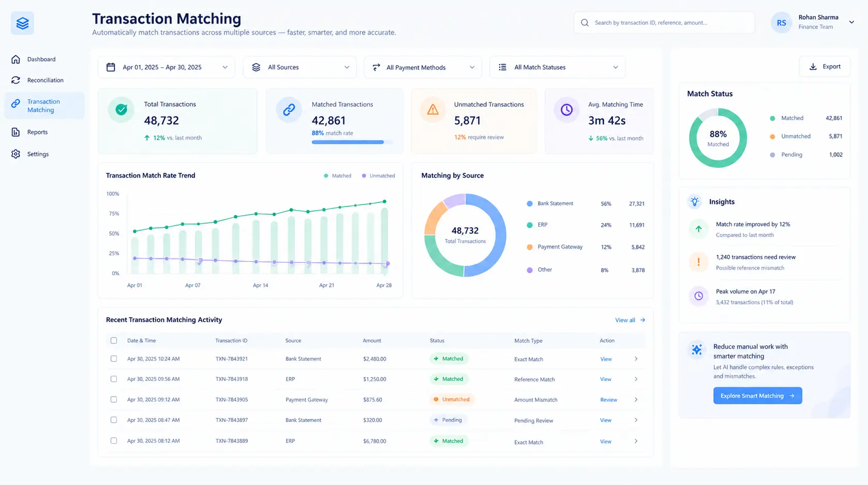Click the stacked-layers app logo icon
The height and width of the screenshot is (485, 868).
(x=22, y=23)
